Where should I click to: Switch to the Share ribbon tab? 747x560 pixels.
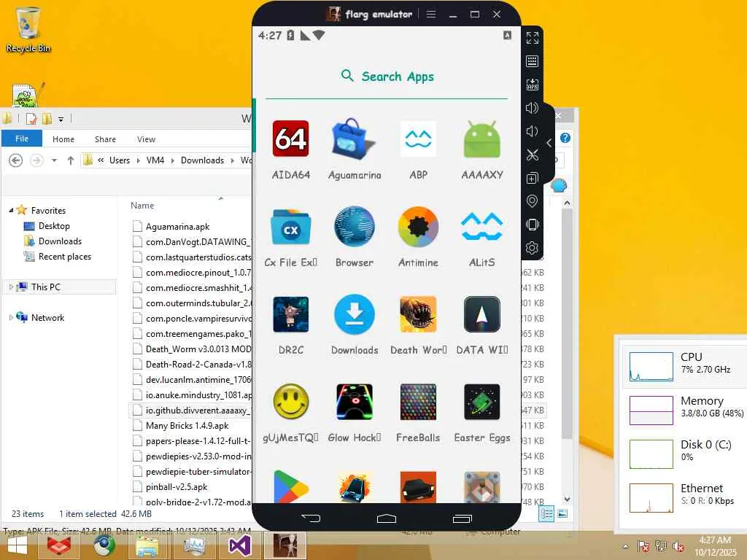[105, 139]
